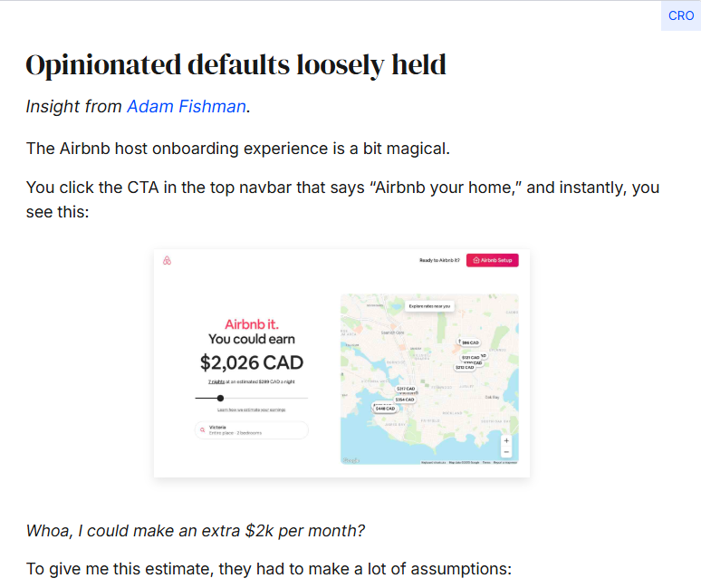Open the Adam Fishman author link

(x=187, y=106)
